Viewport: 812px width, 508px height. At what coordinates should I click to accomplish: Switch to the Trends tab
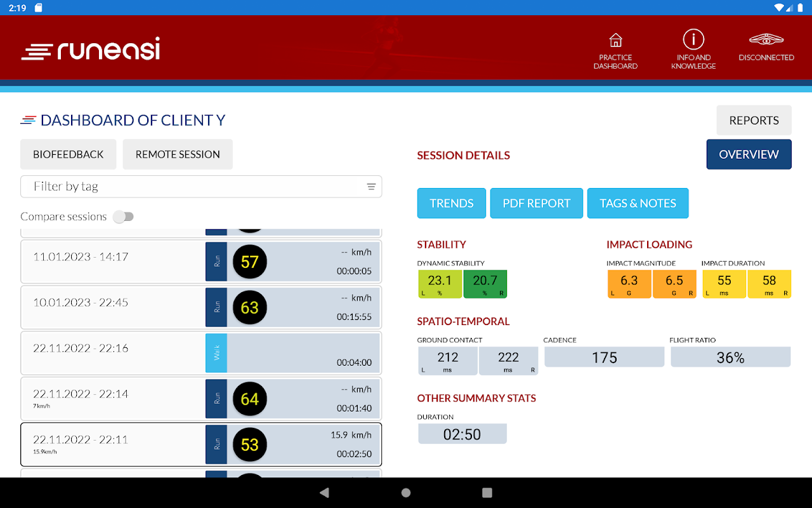click(452, 203)
